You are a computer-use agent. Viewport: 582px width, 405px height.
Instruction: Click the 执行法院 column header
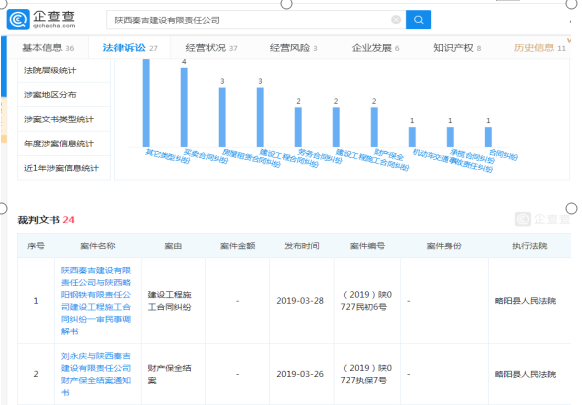tap(530, 246)
